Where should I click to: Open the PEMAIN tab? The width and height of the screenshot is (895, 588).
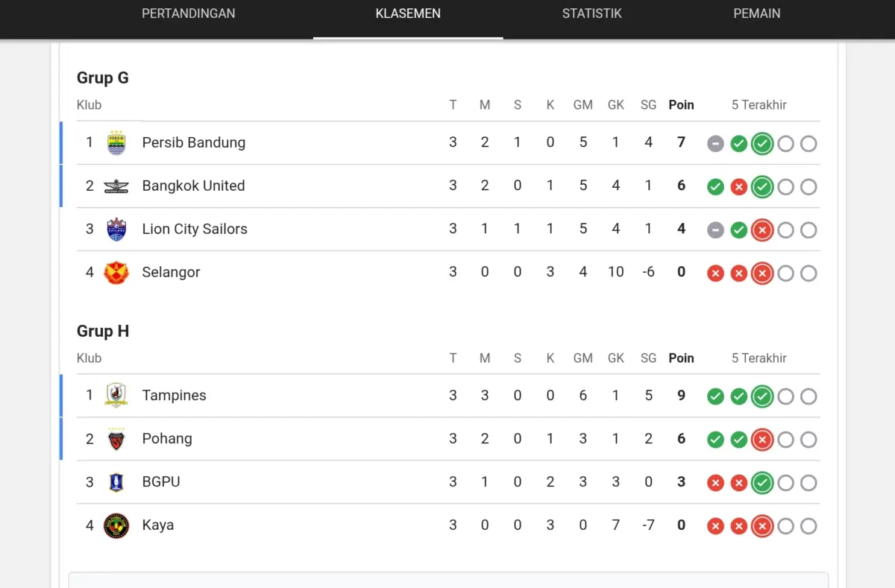coord(756,13)
